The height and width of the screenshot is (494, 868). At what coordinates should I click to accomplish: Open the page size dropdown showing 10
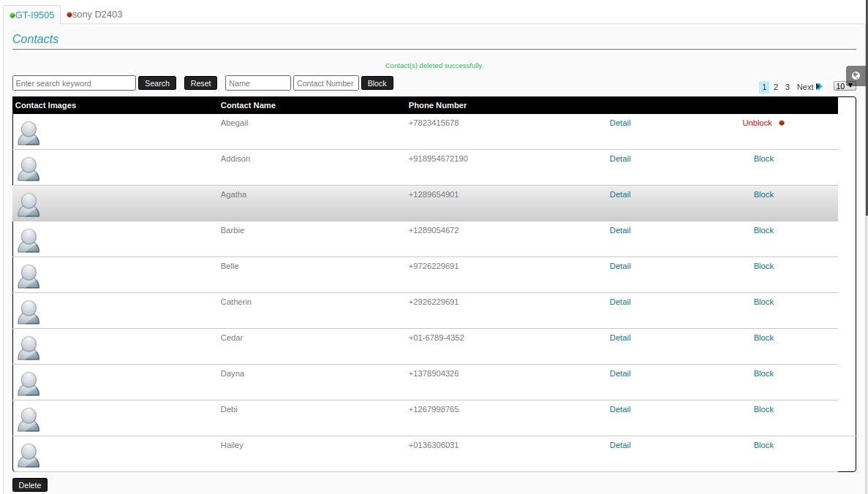point(845,86)
